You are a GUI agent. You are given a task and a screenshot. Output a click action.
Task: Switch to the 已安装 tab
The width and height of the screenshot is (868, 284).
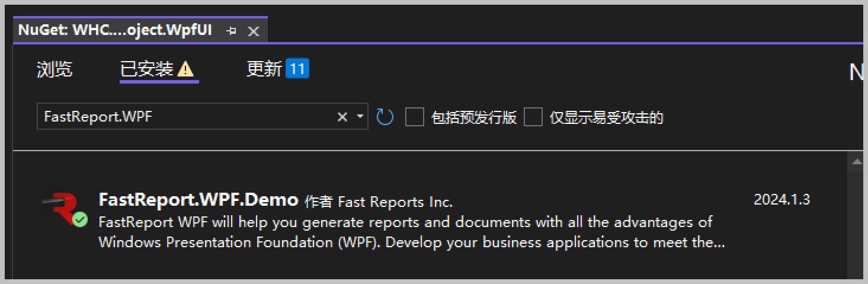pos(147,69)
